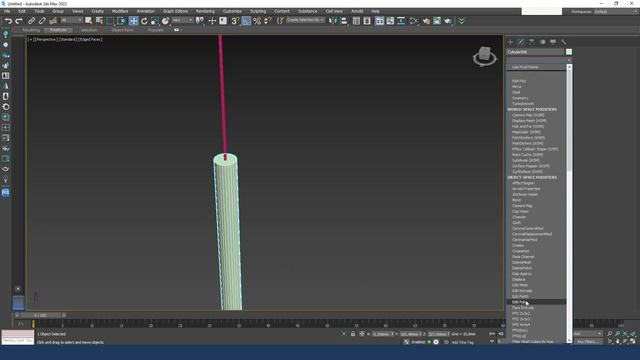
Task: Open the [Standard] shading label menu
Action: click(x=68, y=40)
